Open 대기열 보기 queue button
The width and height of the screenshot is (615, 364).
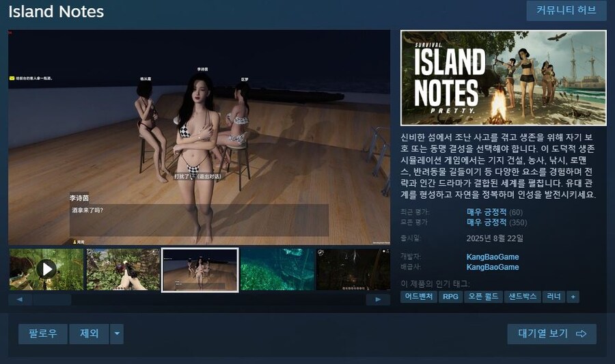[x=552, y=334]
